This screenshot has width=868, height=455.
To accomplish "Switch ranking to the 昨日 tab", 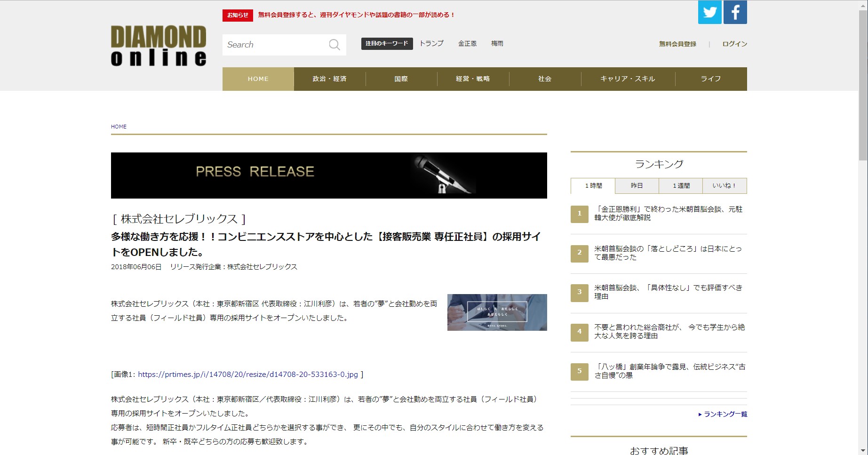I will tap(637, 186).
